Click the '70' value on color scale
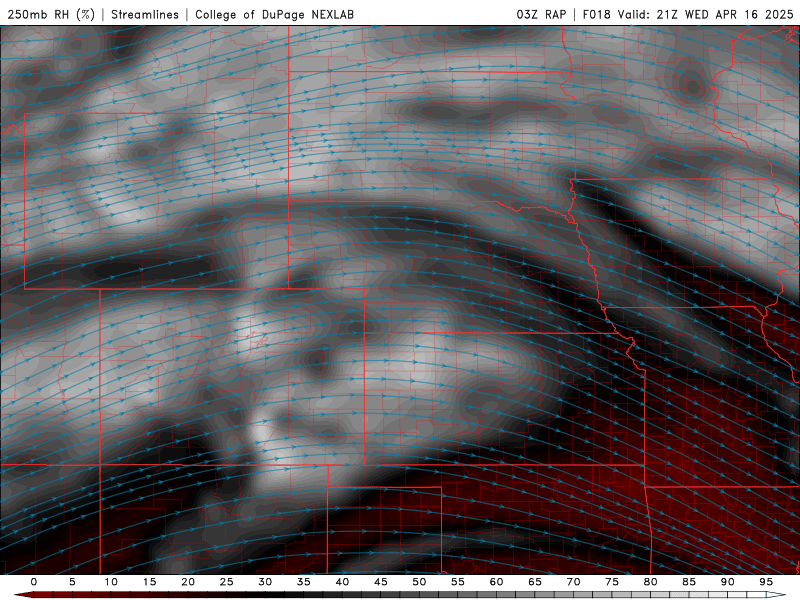This screenshot has width=800, height=600. 573,582
